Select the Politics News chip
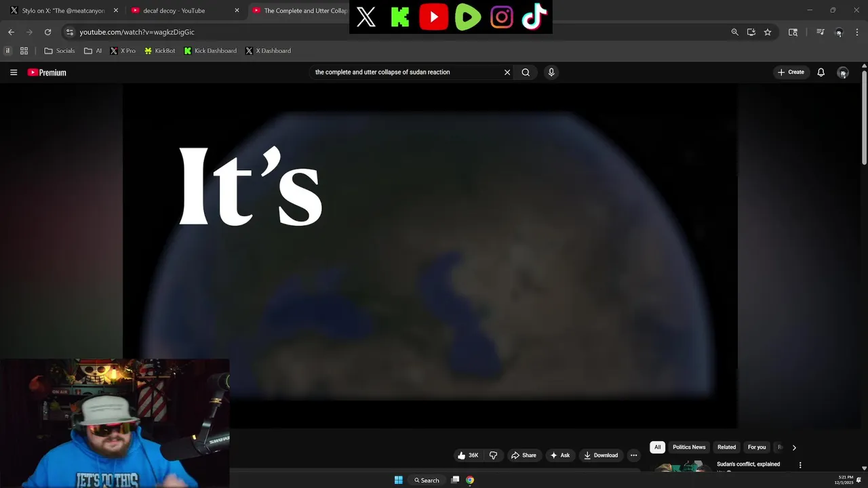 click(x=689, y=447)
